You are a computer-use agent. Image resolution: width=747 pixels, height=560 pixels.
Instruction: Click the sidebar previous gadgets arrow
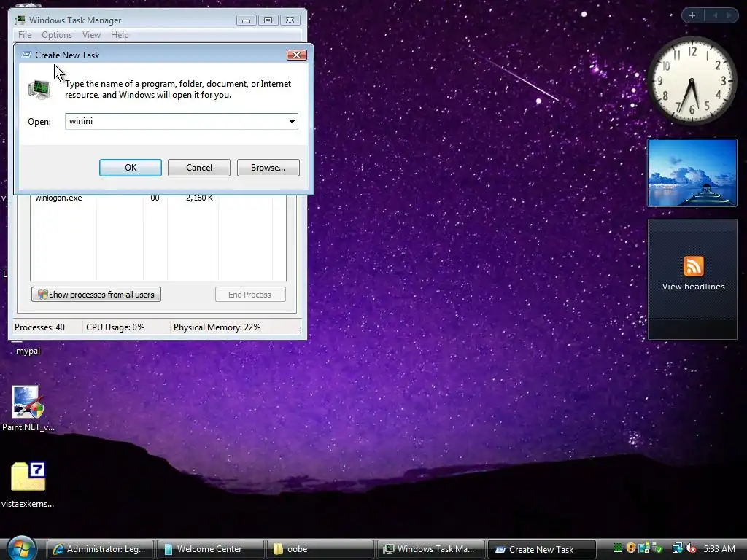(715, 15)
